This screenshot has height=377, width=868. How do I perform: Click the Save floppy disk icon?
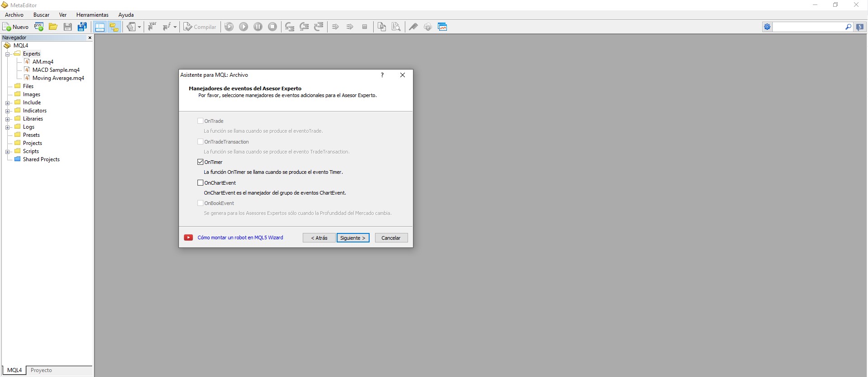coord(68,27)
